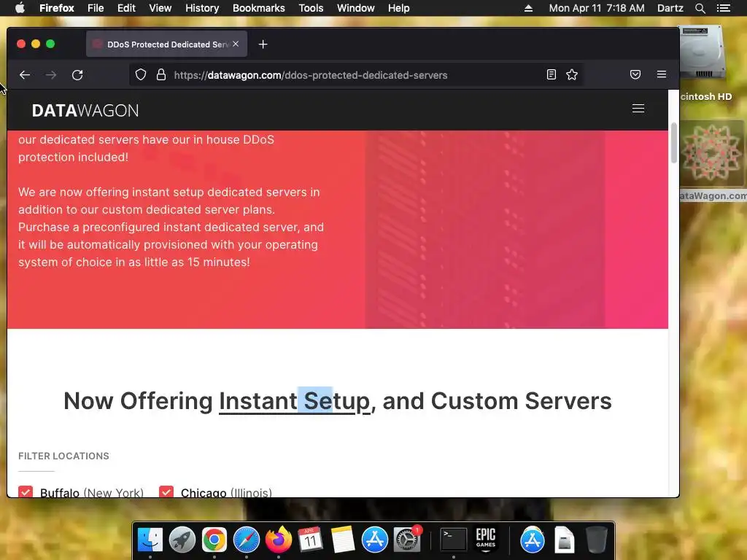Save page to Pocket icon
This screenshot has height=560, width=747.
[635, 74]
